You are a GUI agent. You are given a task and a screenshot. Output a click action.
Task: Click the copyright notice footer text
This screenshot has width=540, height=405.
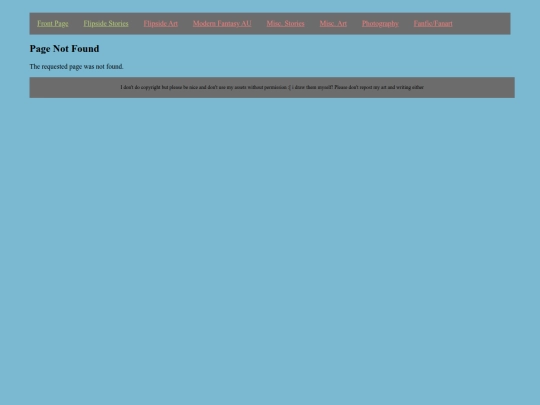coord(272,87)
